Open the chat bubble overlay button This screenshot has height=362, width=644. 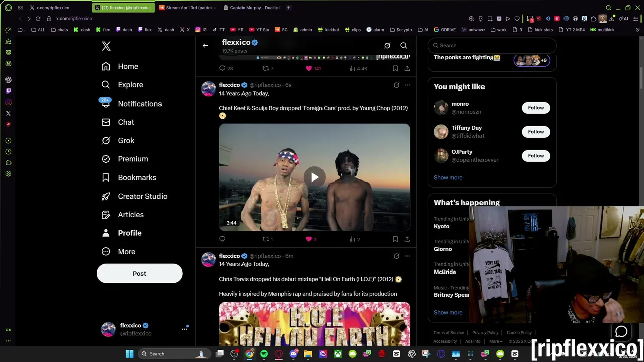point(621,332)
